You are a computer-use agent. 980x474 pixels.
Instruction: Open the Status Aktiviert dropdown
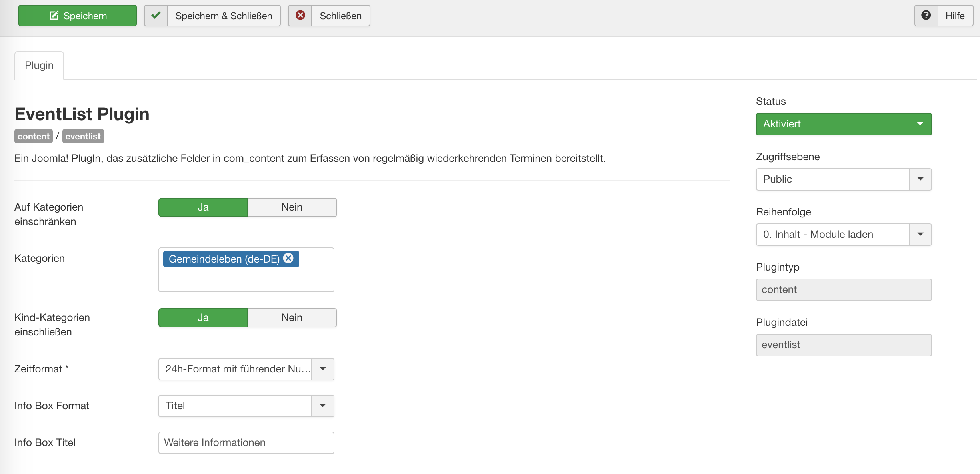click(844, 124)
